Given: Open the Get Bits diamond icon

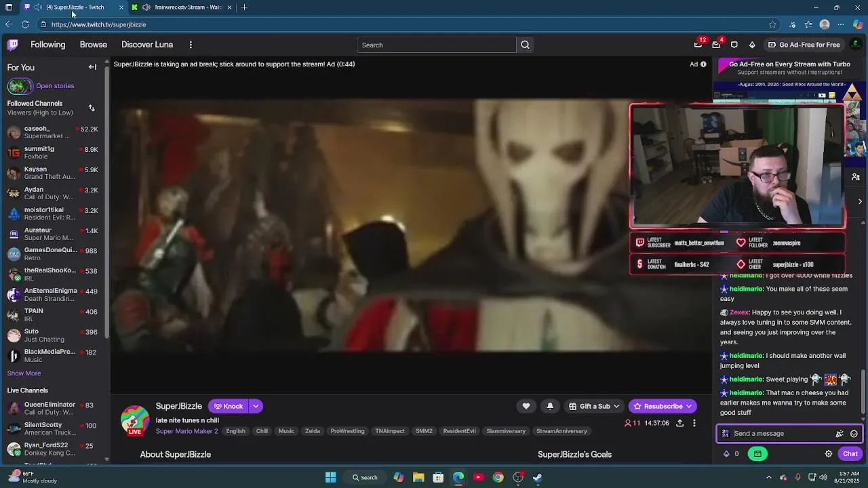Looking at the screenshot, I should click(752, 45).
